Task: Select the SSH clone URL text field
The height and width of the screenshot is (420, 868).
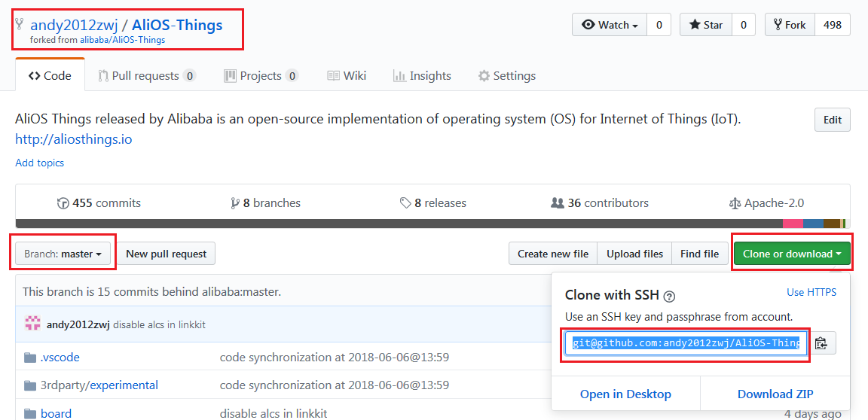Action: (x=686, y=343)
